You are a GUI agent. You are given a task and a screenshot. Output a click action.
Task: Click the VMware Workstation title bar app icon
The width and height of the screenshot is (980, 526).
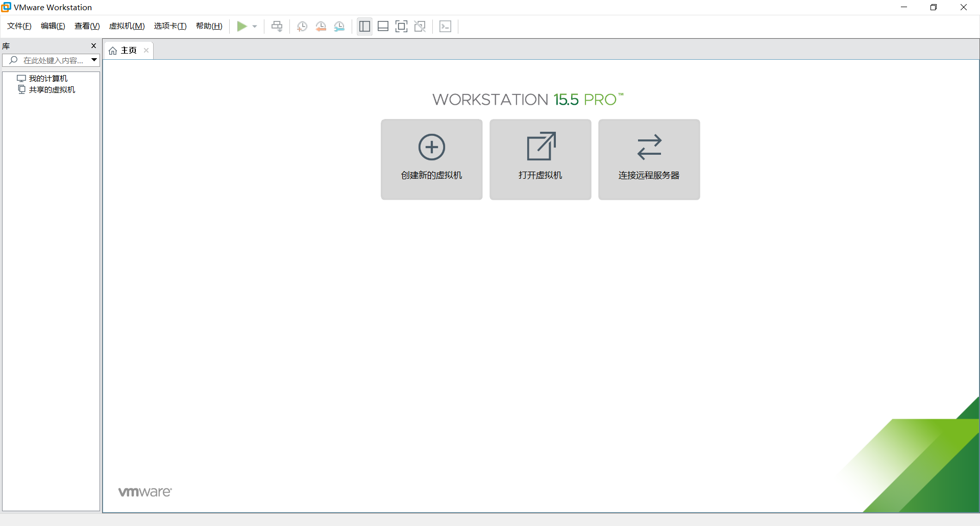pyautogui.click(x=6, y=7)
